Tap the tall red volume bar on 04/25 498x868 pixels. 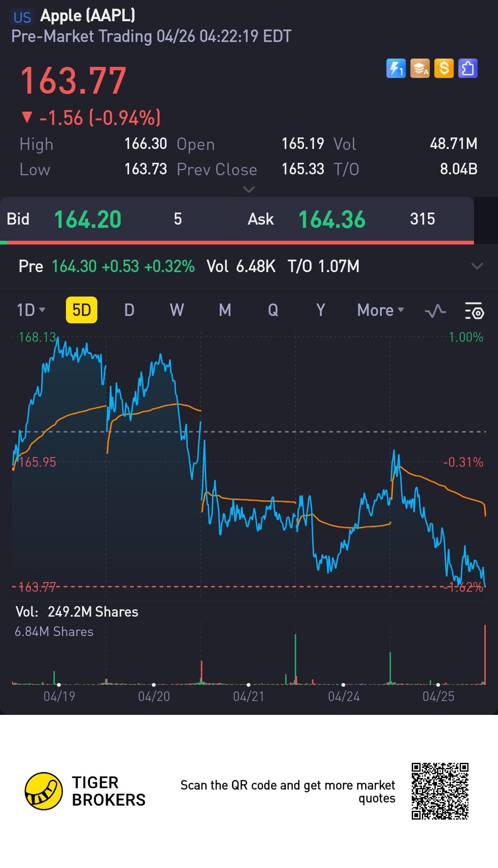click(x=485, y=654)
